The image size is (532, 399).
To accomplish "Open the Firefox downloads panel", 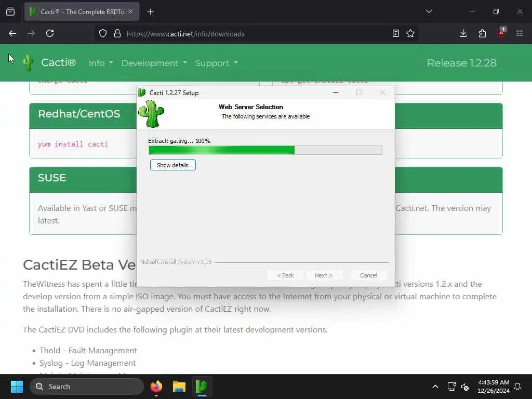I will [463, 34].
